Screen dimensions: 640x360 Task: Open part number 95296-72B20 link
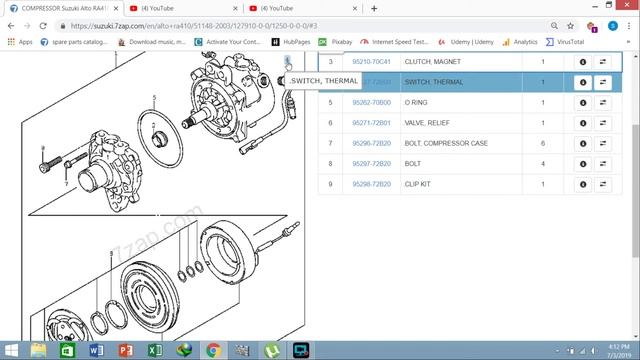click(x=371, y=143)
